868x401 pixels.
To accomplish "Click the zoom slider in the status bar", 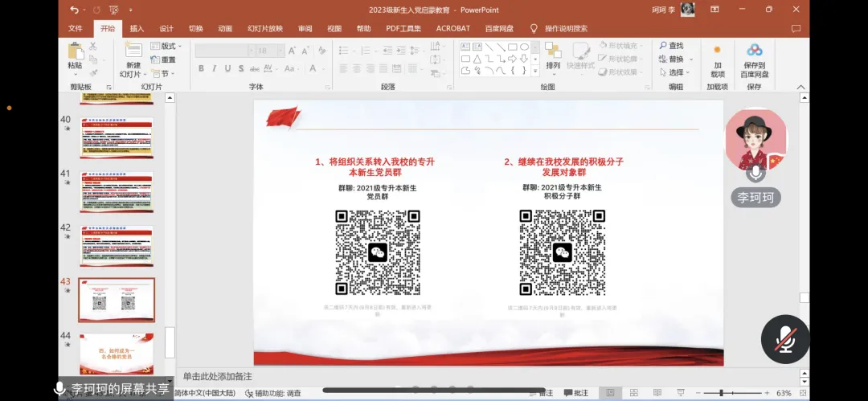I will (x=720, y=393).
